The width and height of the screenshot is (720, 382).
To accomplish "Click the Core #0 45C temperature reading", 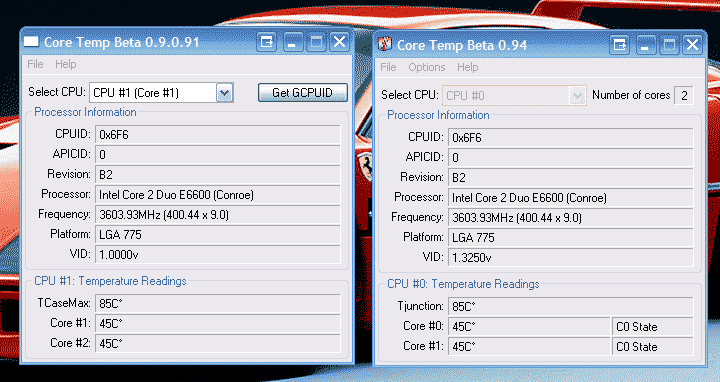I will click(x=529, y=326).
